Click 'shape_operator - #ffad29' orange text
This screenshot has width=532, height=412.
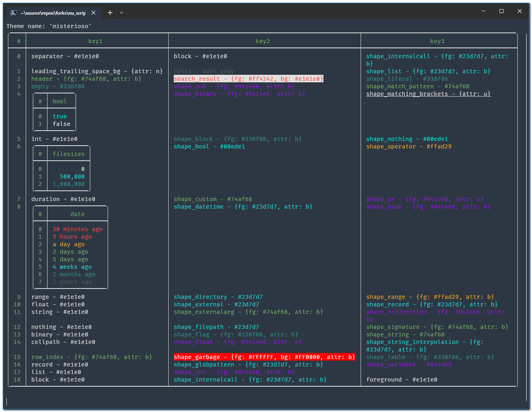(409, 146)
